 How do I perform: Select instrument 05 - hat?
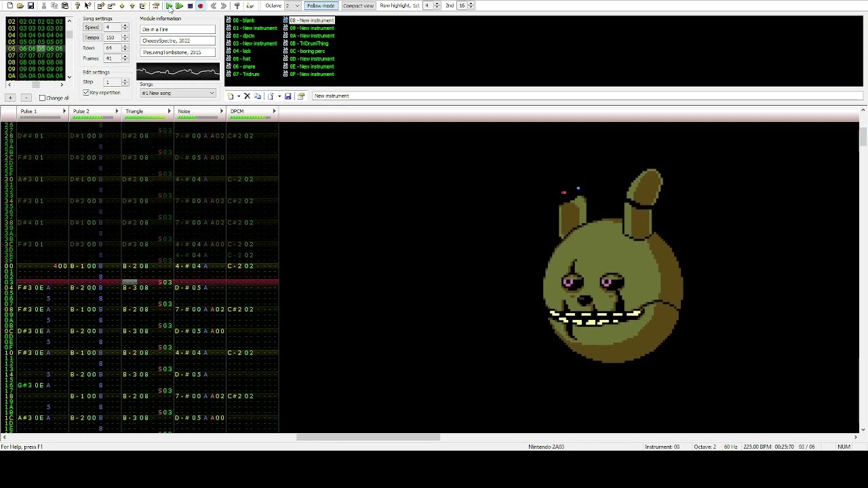coord(241,59)
